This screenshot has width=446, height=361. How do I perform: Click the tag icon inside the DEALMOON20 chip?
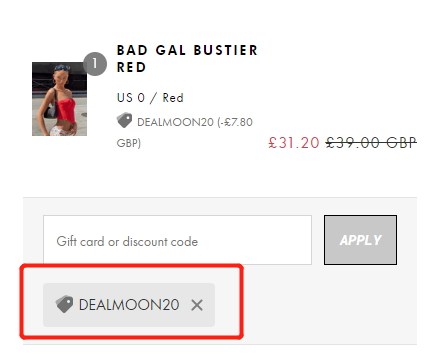[x=64, y=304]
